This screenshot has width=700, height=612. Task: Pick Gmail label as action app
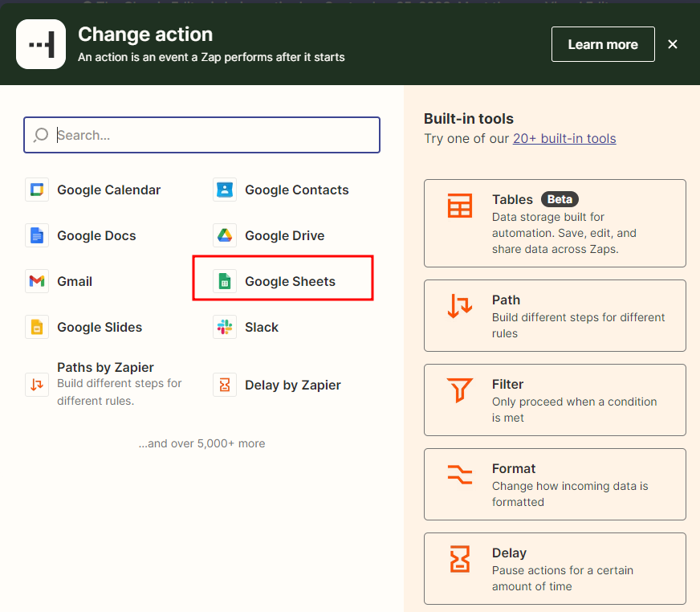[75, 281]
